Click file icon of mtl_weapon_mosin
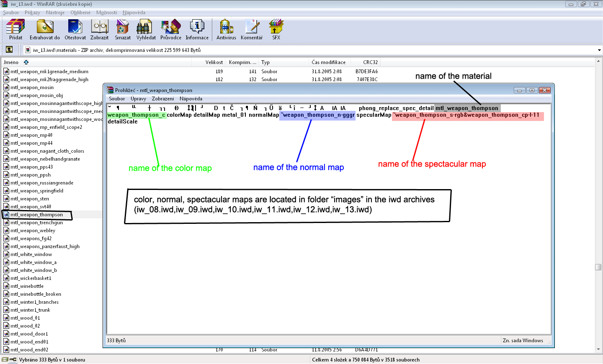This screenshot has width=603, height=364. (6, 87)
